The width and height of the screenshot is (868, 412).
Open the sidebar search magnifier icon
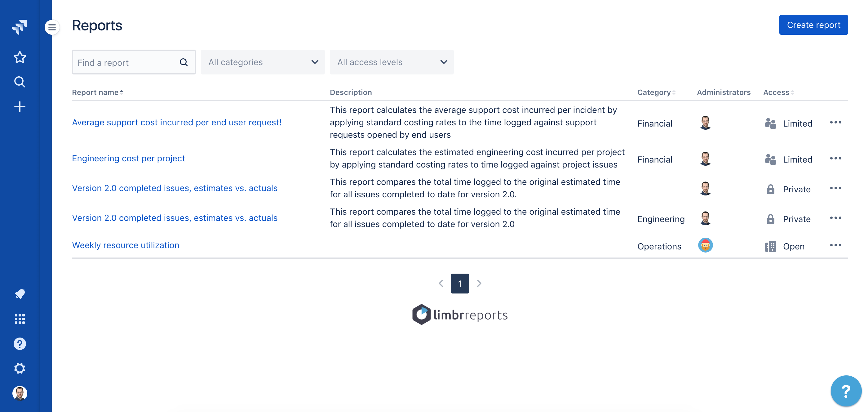pyautogui.click(x=20, y=82)
